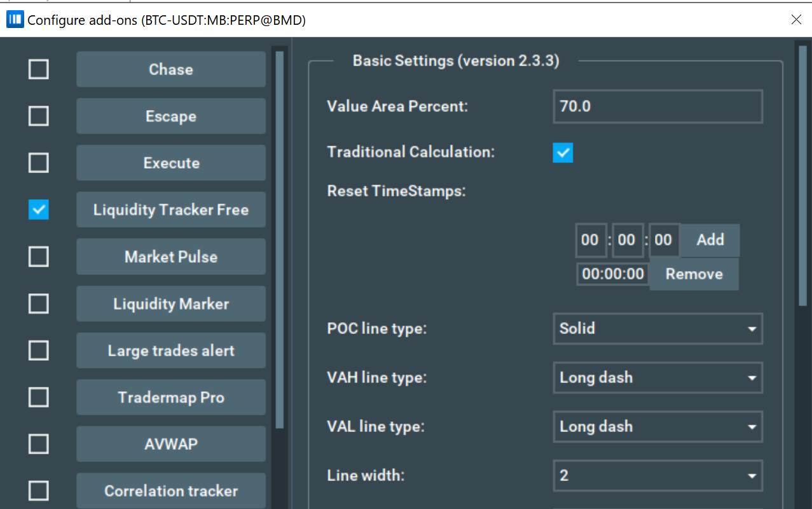Expand the VAH line type dropdown
Screen dimensions: 812x509
click(x=657, y=378)
